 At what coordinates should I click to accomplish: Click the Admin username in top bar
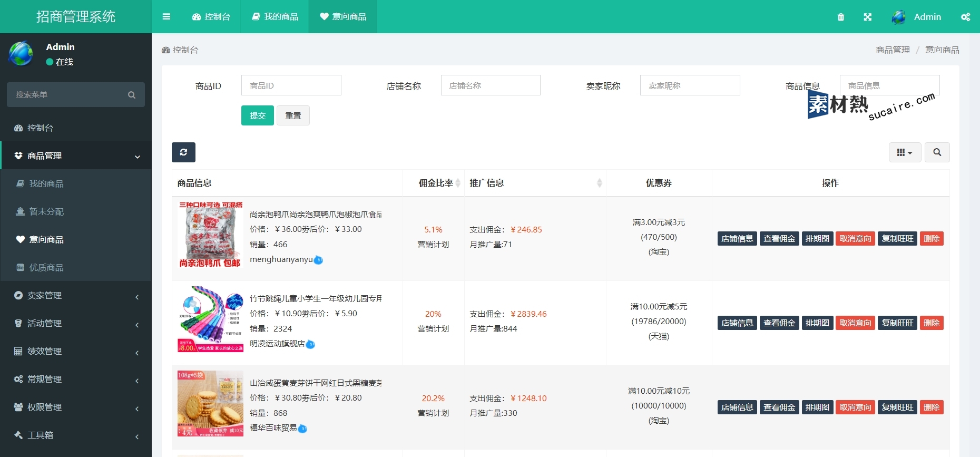[x=927, y=17]
